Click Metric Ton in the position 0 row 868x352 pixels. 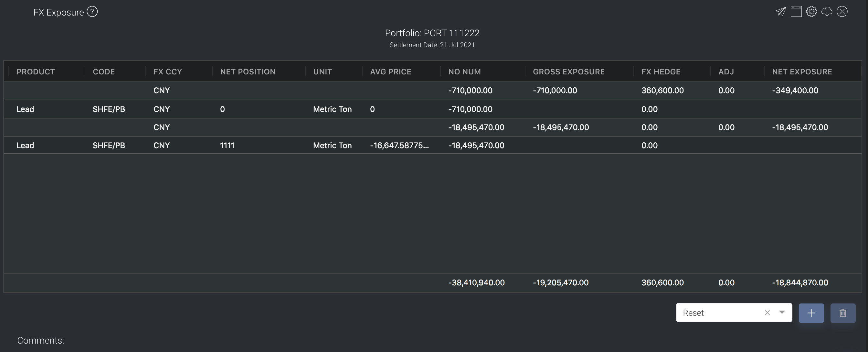(x=332, y=109)
